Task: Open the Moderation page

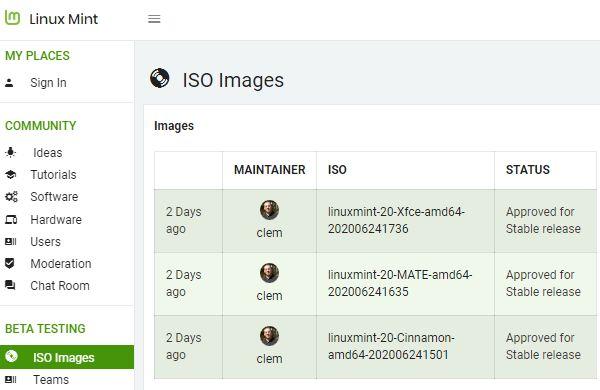Action: (61, 264)
